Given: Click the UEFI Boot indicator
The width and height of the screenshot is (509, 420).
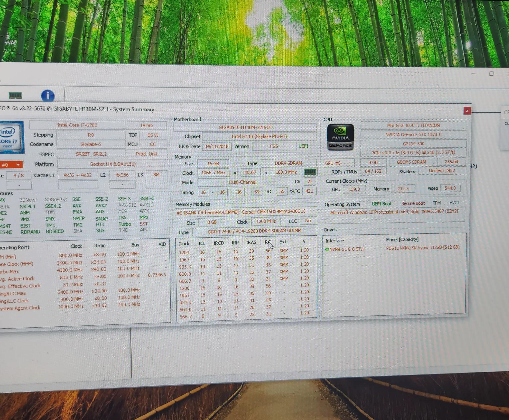Looking at the screenshot, I should tap(382, 204).
